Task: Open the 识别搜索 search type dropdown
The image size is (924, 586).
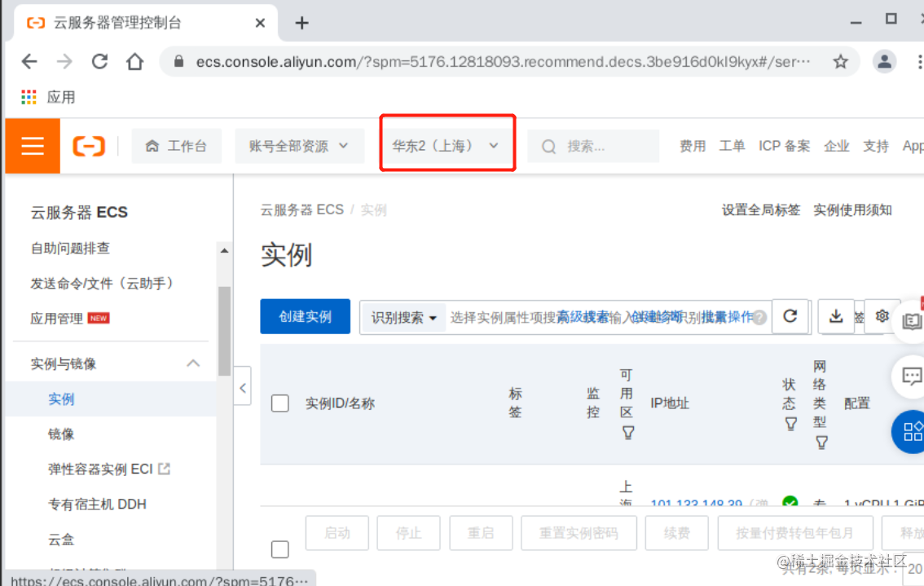Action: pos(403,318)
